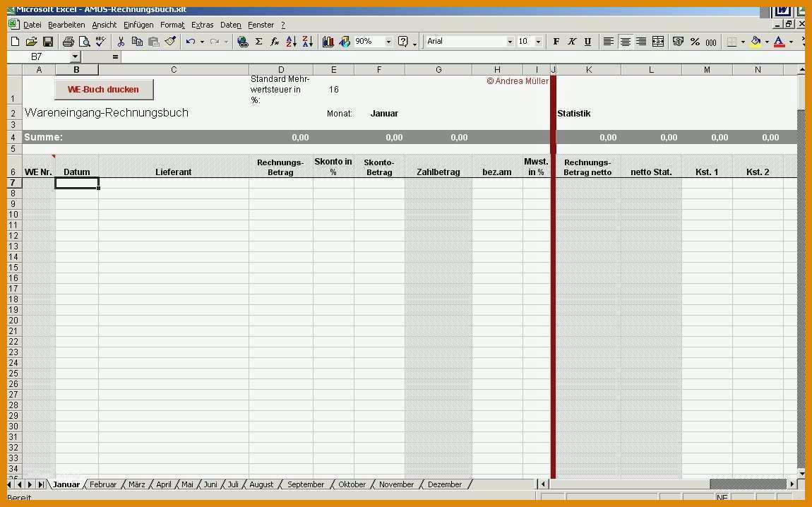Open the Daten menu

230,25
